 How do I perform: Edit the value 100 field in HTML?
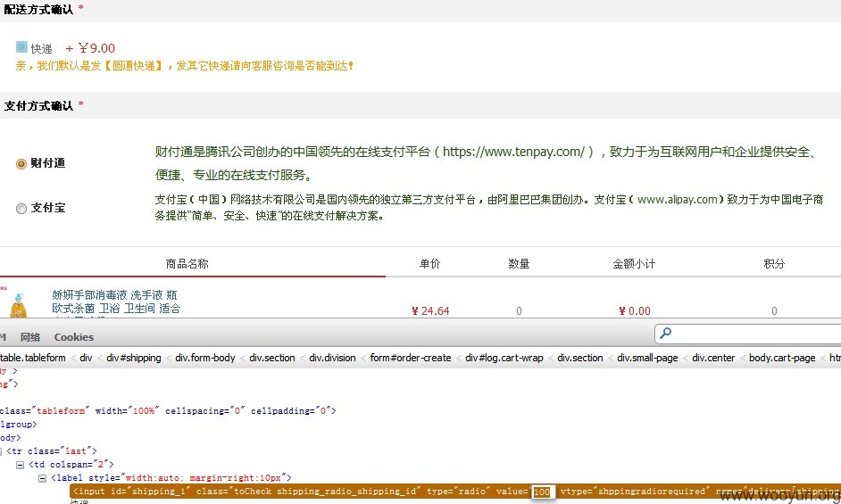click(x=542, y=492)
